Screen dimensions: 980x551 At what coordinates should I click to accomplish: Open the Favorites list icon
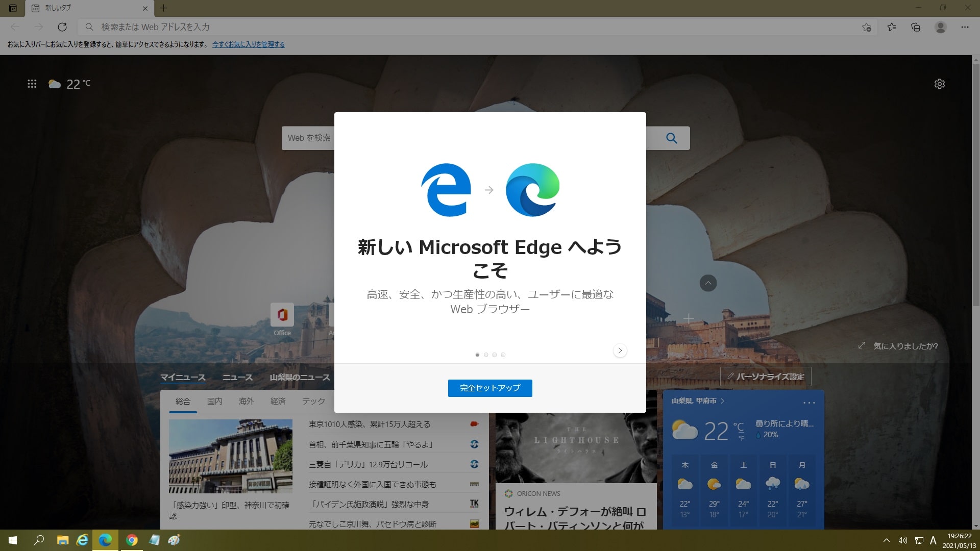(x=892, y=27)
